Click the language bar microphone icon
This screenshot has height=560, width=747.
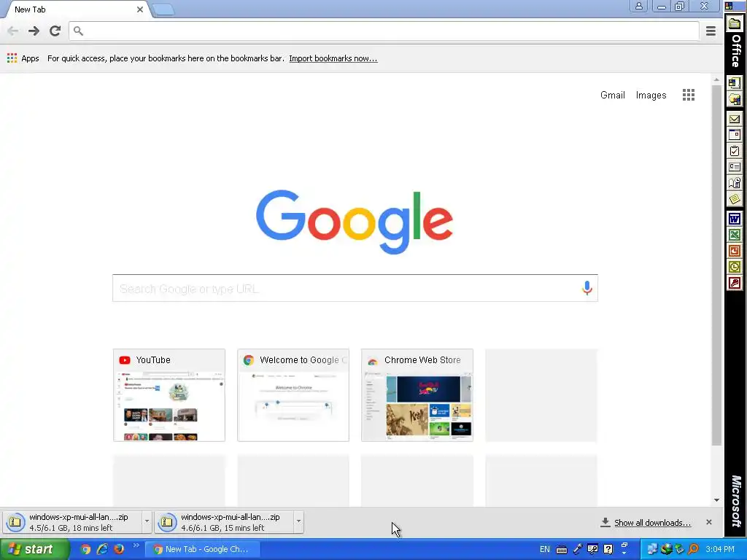click(577, 550)
